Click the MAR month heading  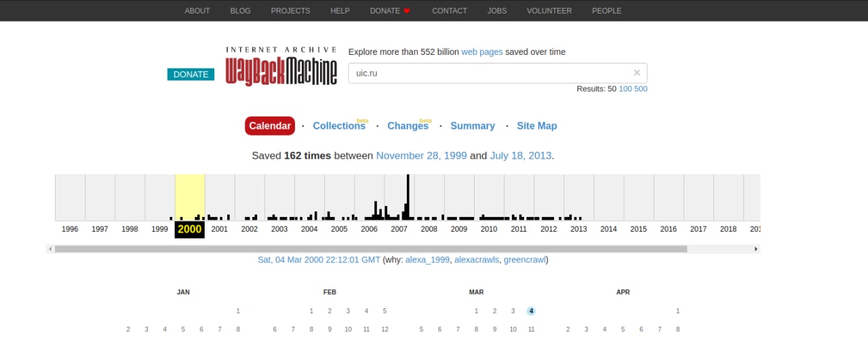477,292
